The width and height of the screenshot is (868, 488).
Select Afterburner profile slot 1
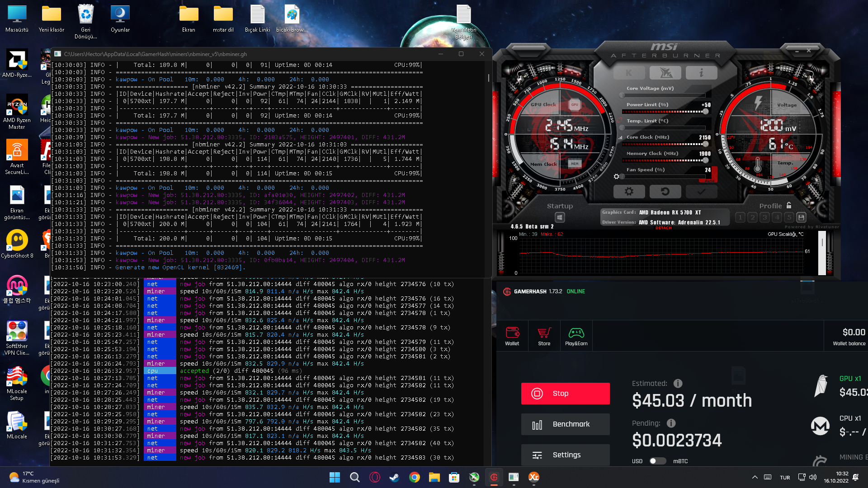point(740,217)
